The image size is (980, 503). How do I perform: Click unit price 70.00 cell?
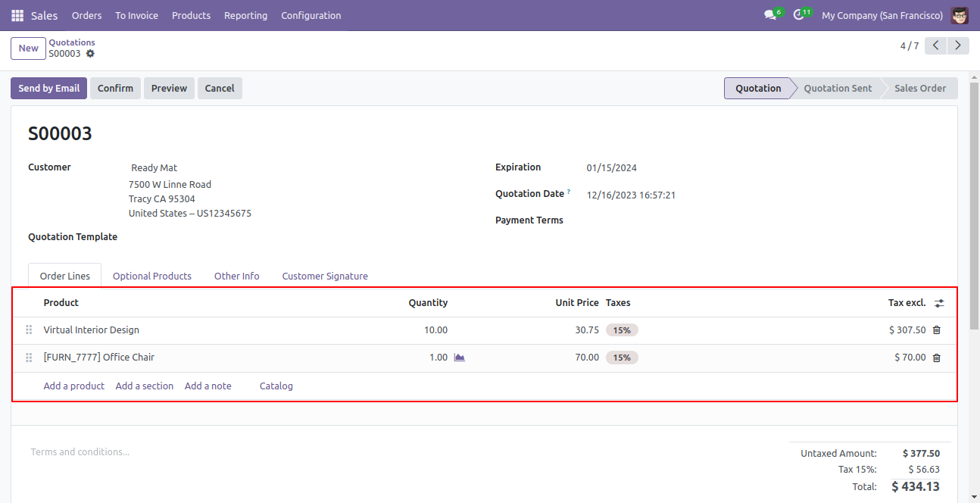click(x=587, y=358)
